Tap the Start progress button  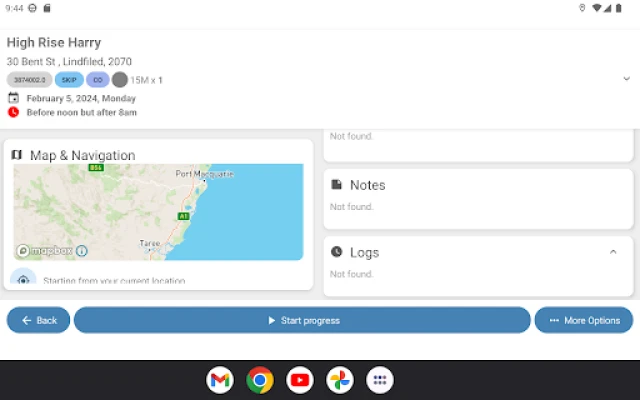click(302, 320)
